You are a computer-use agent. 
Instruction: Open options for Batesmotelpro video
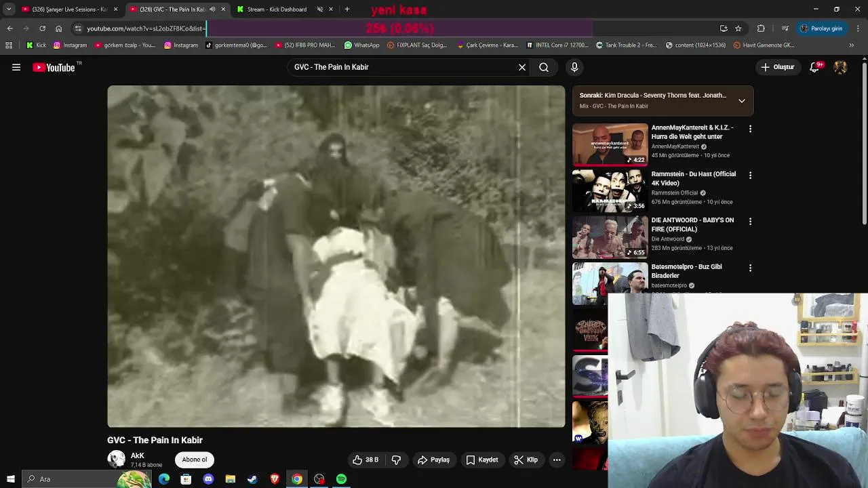(x=750, y=268)
